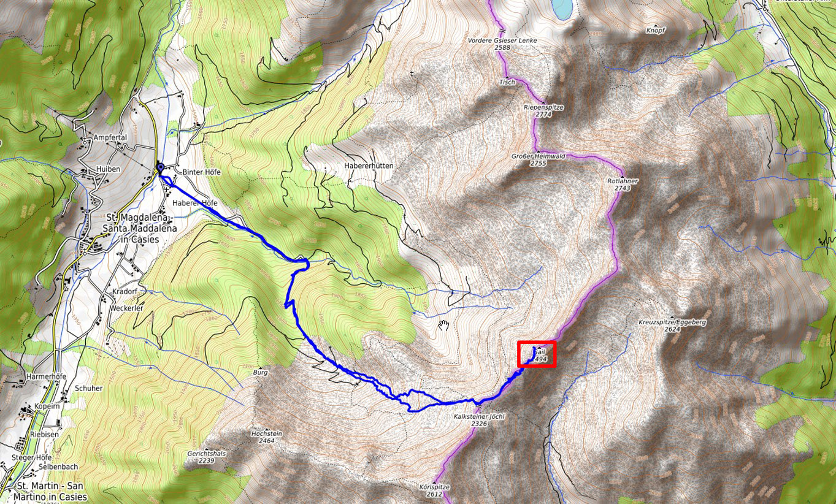Click the Ampfertal village label
This screenshot has height=504, width=836.
(110, 138)
